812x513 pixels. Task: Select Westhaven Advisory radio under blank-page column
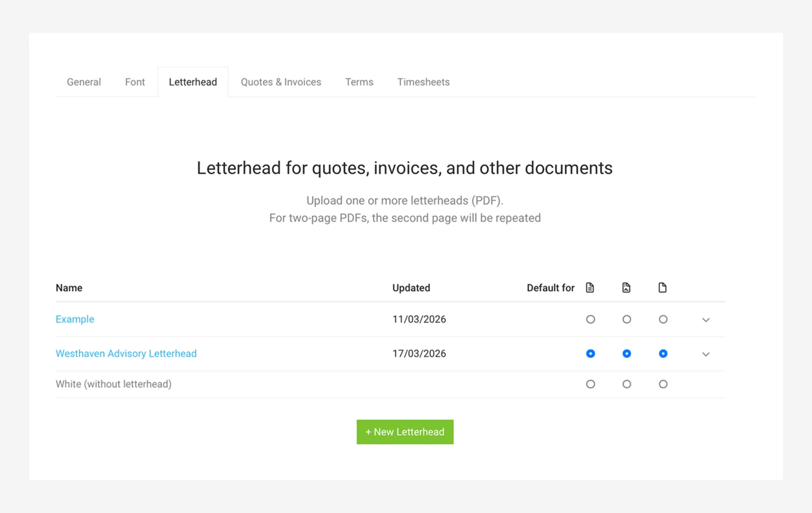click(x=663, y=354)
